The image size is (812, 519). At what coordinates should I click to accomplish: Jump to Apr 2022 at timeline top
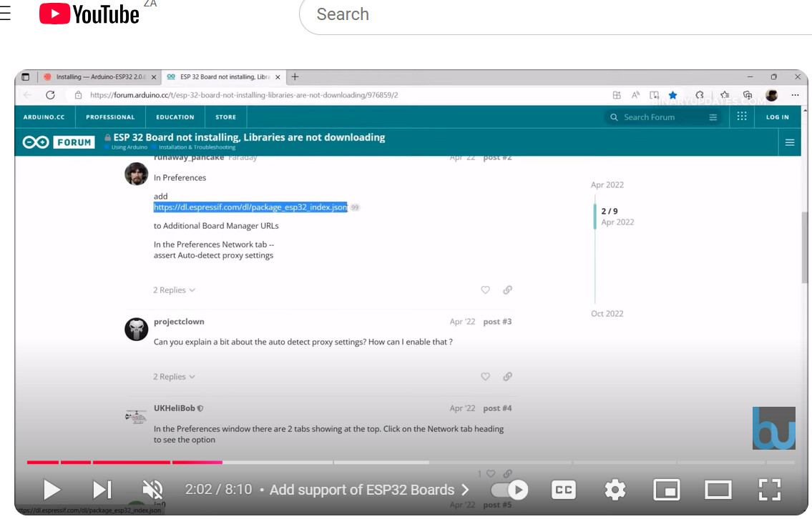(x=607, y=185)
